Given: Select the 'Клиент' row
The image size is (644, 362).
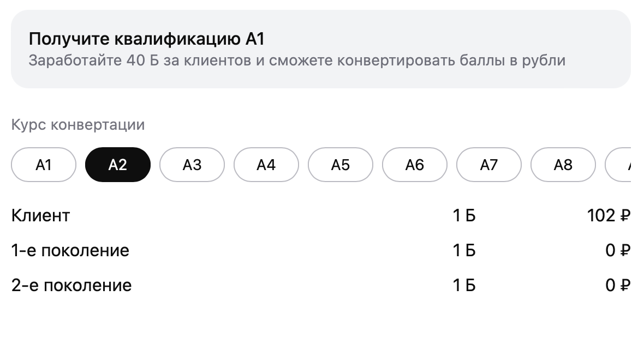Looking at the screenshot, I should pos(40,215).
